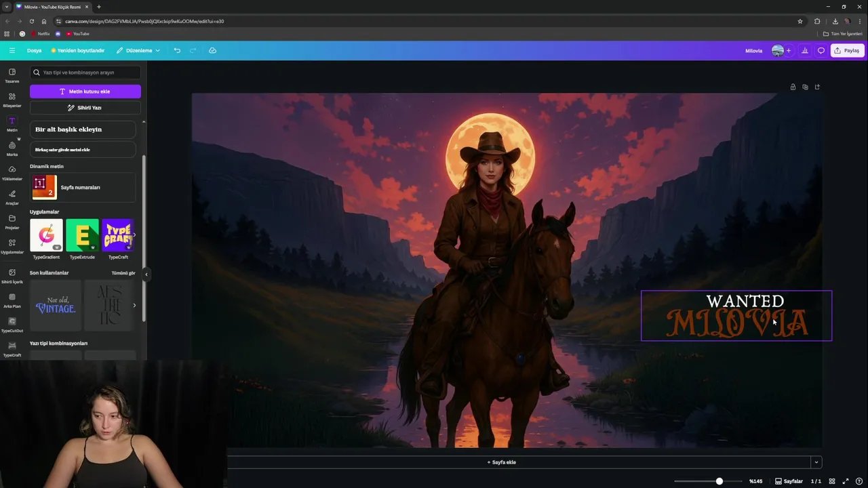Image resolution: width=868 pixels, height=488 pixels.
Task: Open the Arka Plan sidebar item
Action: coord(12,300)
